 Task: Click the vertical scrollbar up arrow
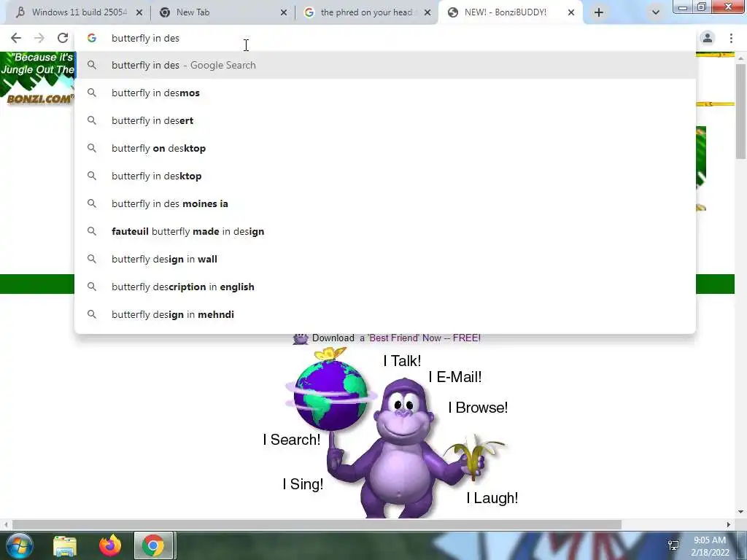(x=740, y=57)
